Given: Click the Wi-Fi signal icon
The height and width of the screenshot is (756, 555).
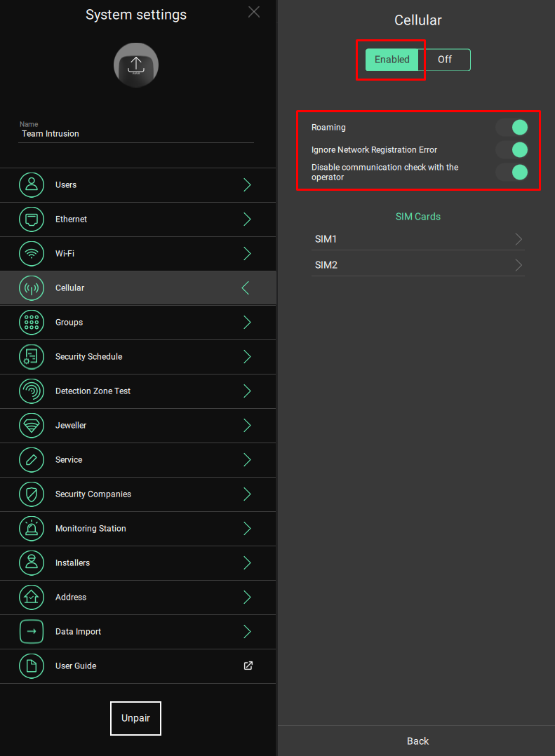Looking at the screenshot, I should pyautogui.click(x=32, y=253).
